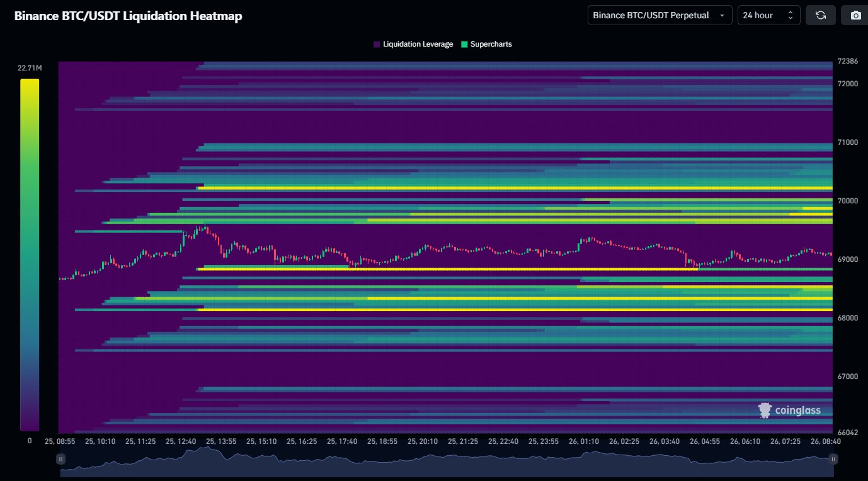The width and height of the screenshot is (868, 481).
Task: Click the Binance BTC/USDT Liquidation Heatmap title
Action: pos(128,16)
